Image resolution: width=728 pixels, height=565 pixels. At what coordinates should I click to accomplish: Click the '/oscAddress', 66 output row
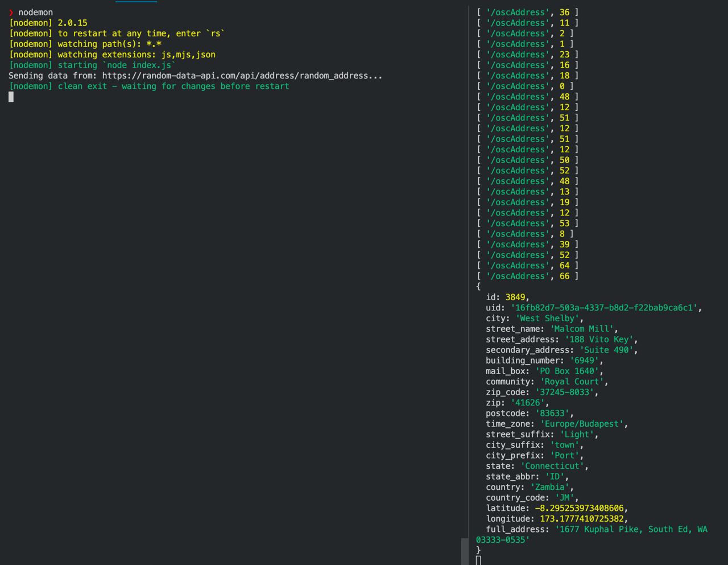tap(527, 276)
